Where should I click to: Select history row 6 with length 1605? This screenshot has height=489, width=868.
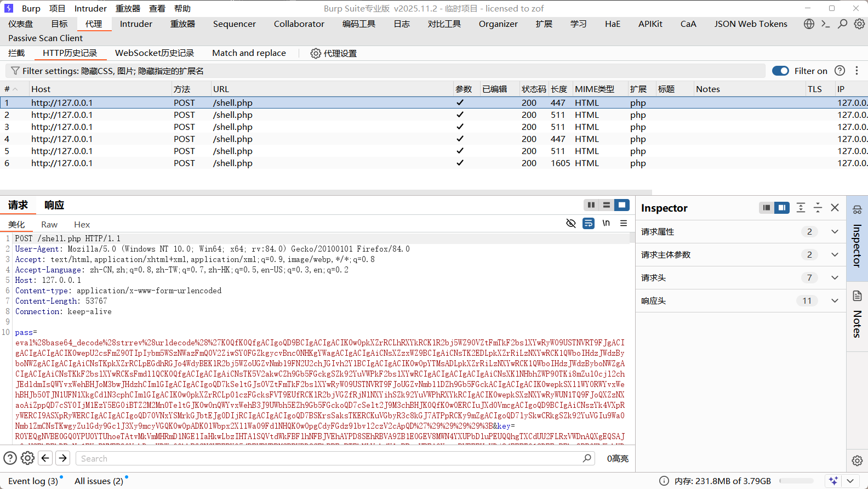pos(434,163)
